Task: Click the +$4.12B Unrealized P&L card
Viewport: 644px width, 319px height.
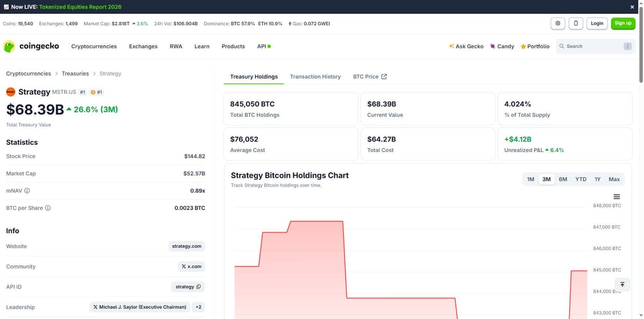Action: [x=565, y=144]
